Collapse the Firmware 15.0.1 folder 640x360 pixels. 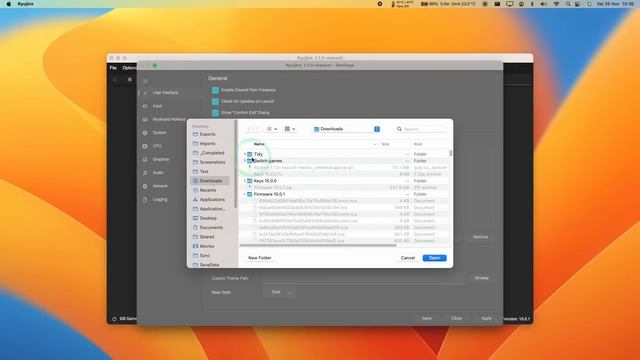tap(244, 194)
